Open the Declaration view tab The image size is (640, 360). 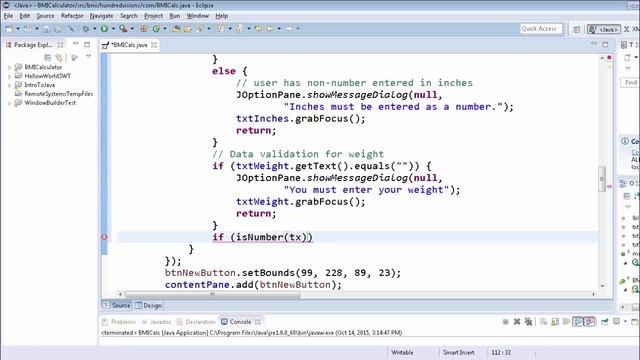[x=196, y=322]
